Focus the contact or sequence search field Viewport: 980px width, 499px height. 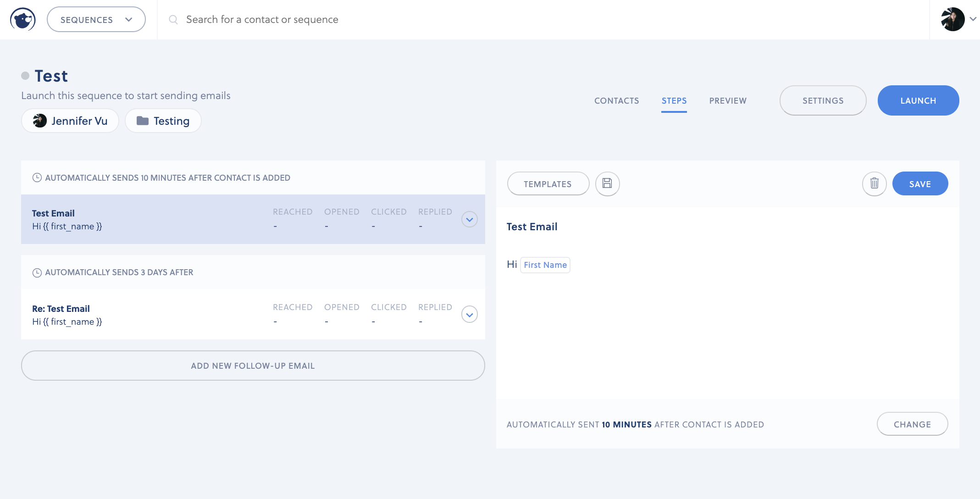click(367, 20)
